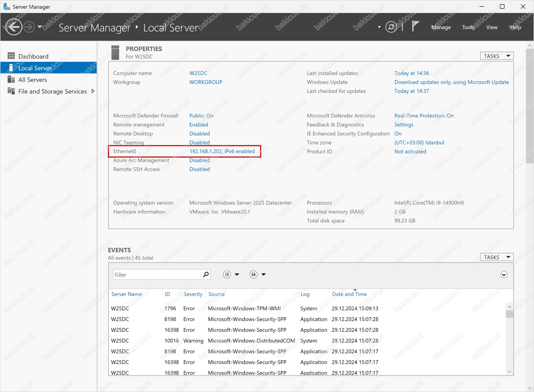Expand the events filter panel chevron
534x392 pixels.
tap(504, 274)
